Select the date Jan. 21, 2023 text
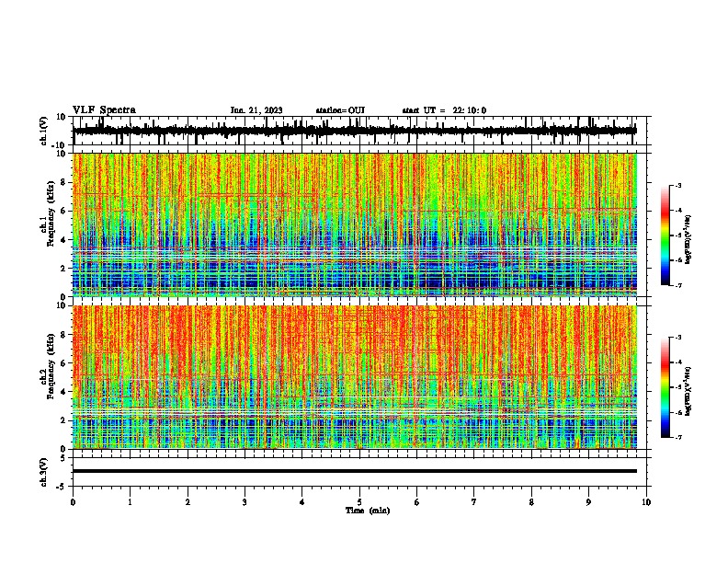 (256, 110)
